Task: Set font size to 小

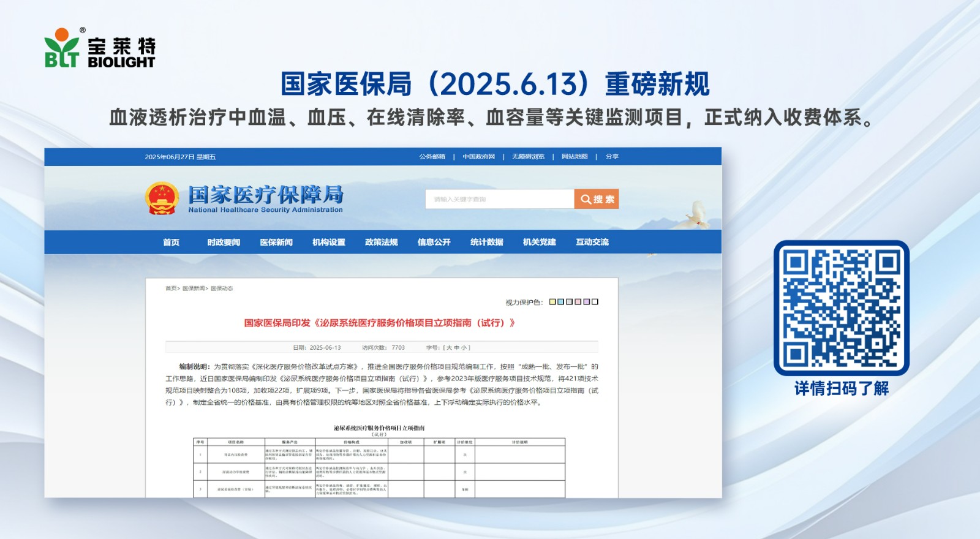Action: [464, 348]
